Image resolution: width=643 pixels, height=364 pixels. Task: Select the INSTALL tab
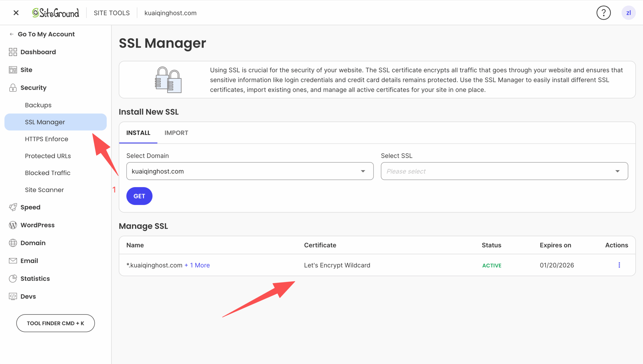tap(138, 133)
